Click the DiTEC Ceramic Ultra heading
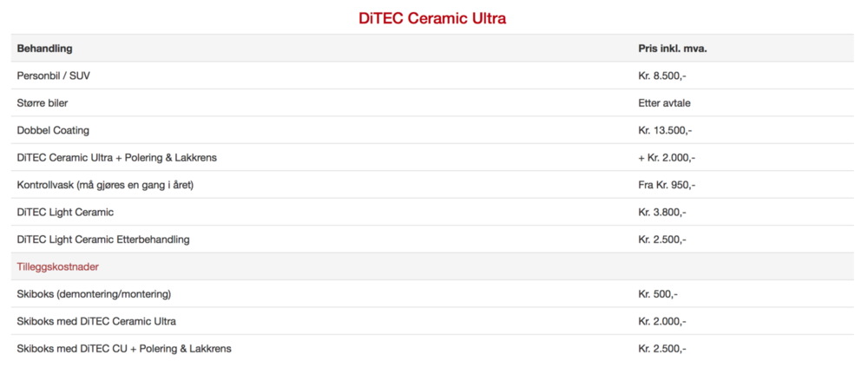The height and width of the screenshot is (368, 868). pos(432,18)
